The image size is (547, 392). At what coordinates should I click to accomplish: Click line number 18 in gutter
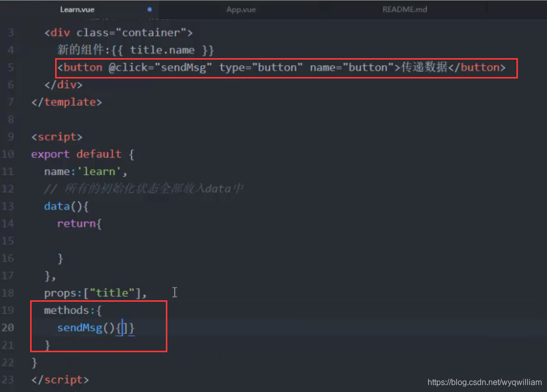tap(8, 293)
